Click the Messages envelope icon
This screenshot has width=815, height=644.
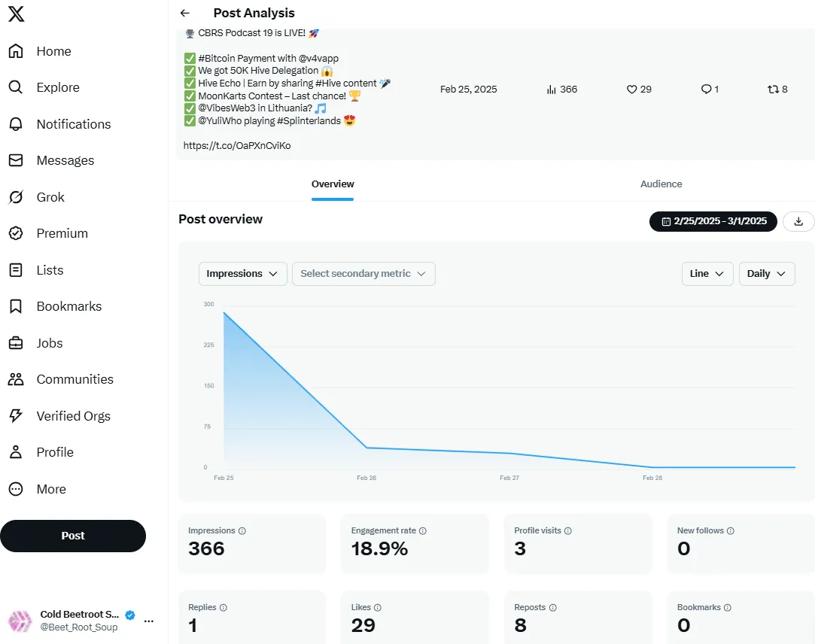pos(16,160)
